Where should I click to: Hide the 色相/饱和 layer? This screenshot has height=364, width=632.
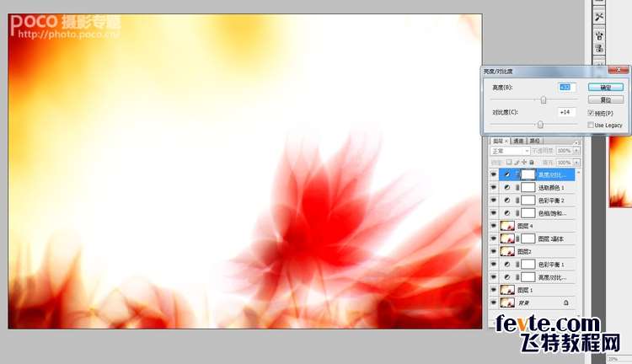(493, 213)
